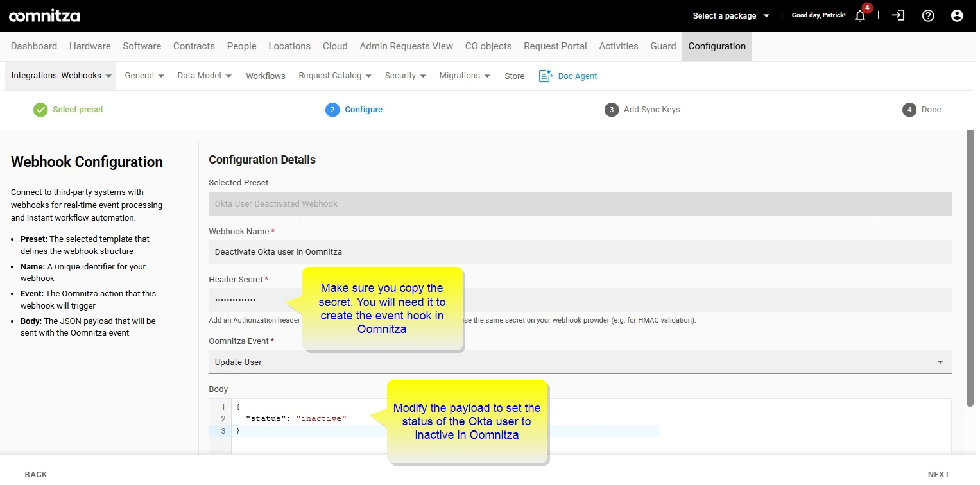
Task: Click the page vertical scrollbar
Action: point(970,268)
